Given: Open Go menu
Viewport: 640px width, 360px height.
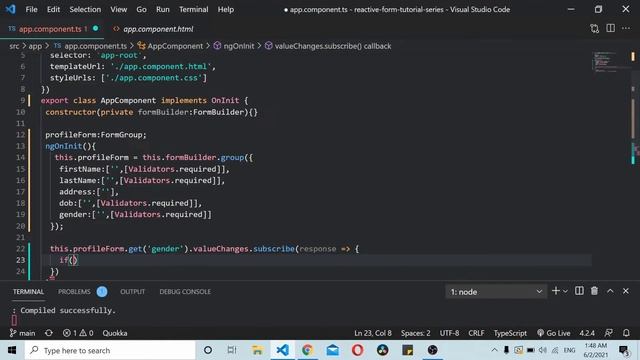Looking at the screenshot, I should (x=141, y=9).
